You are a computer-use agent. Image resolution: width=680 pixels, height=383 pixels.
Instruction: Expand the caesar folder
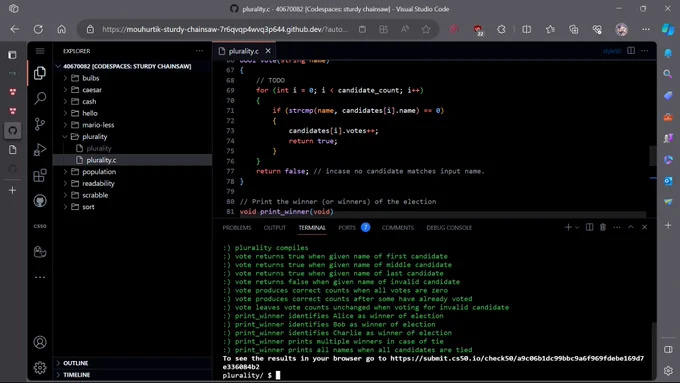132,90
